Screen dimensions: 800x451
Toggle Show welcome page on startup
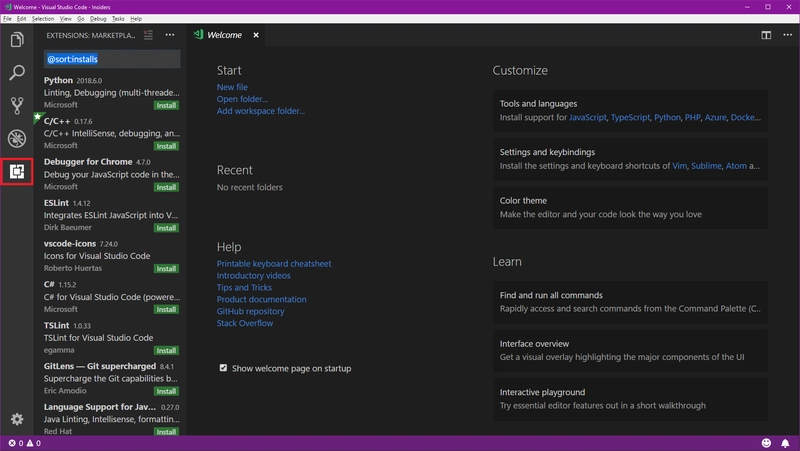[223, 368]
